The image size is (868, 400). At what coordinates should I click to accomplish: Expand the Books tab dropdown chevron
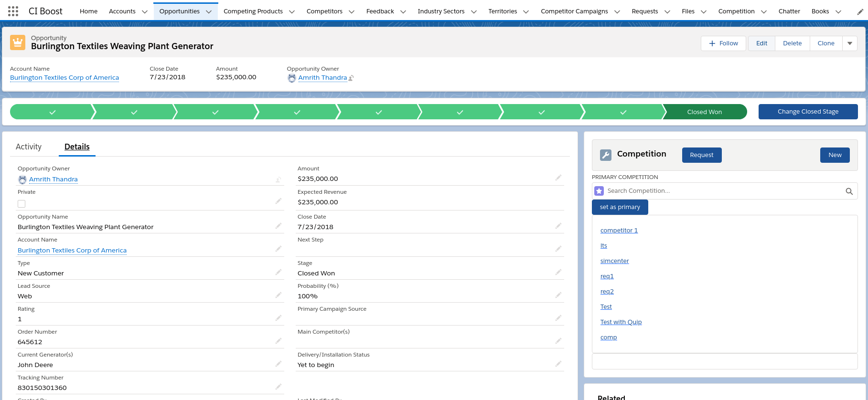[838, 11]
